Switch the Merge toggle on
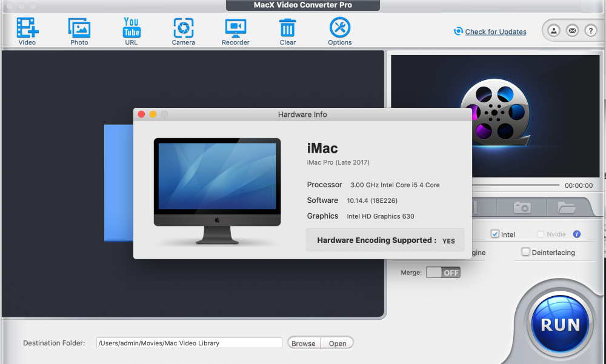Screen dimensions: 606x364 443,273
